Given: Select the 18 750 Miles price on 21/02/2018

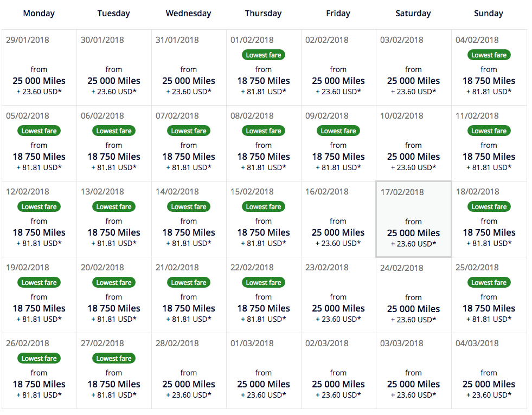Looking at the screenshot, I should [x=189, y=308].
